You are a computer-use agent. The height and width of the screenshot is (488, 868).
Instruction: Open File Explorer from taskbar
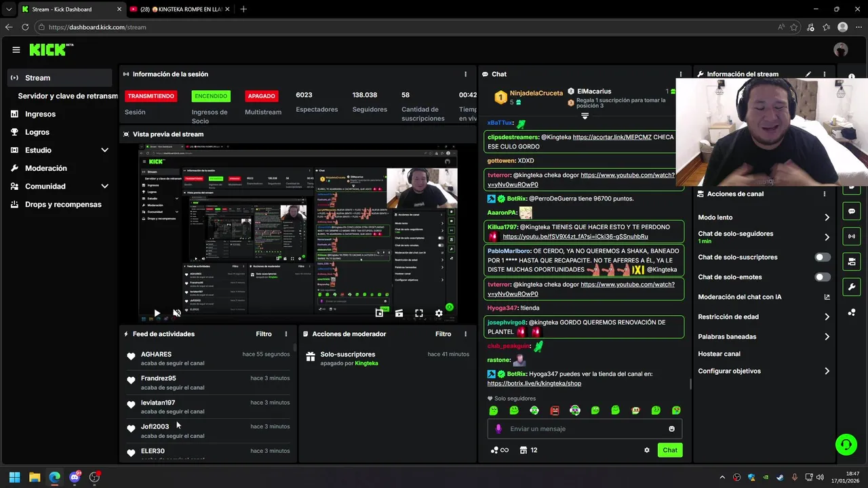click(35, 477)
